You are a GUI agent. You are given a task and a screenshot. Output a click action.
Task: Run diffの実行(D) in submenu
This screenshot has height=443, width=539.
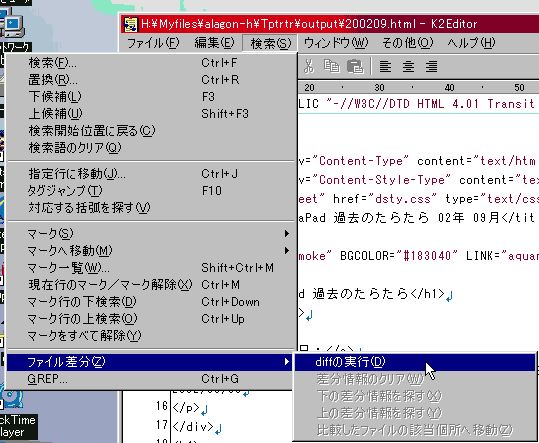pos(415,362)
